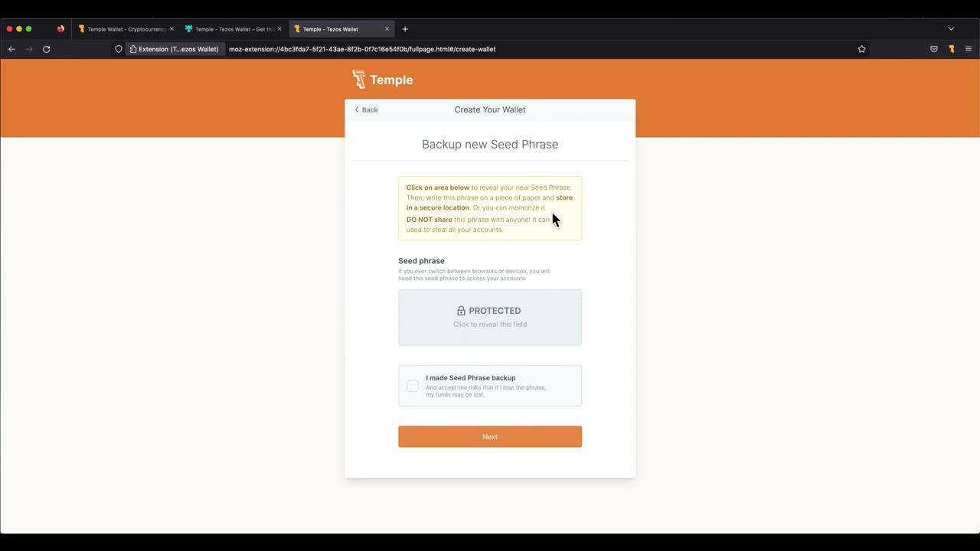This screenshot has width=980, height=551.
Task: Expand the list all tabs dropdown
Action: (x=951, y=29)
